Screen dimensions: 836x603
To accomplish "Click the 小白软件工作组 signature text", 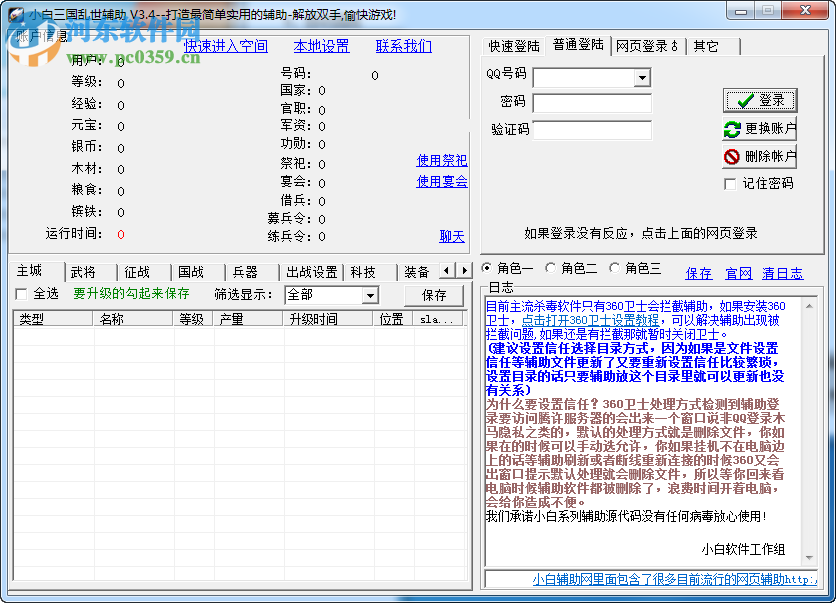I will point(743,549).
